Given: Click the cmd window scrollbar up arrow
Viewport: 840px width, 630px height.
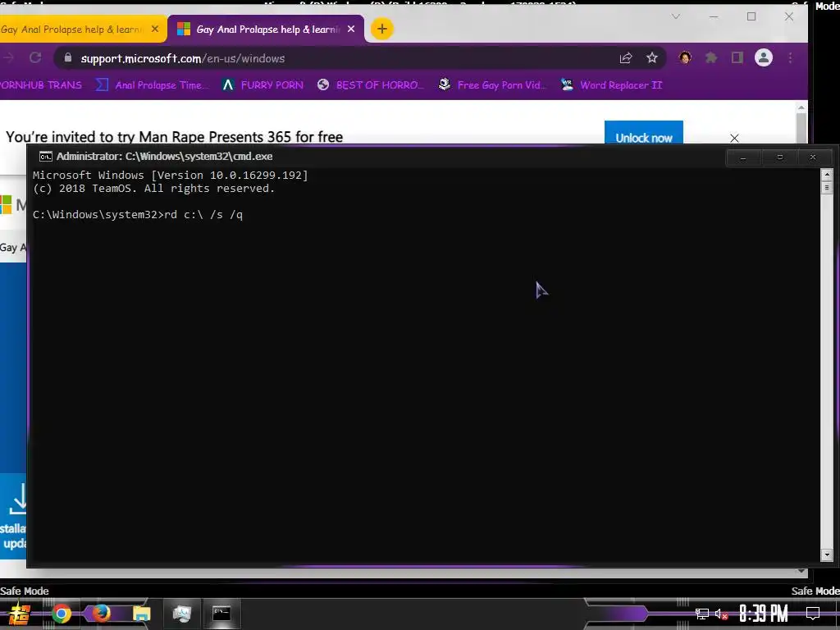Looking at the screenshot, I should (827, 175).
